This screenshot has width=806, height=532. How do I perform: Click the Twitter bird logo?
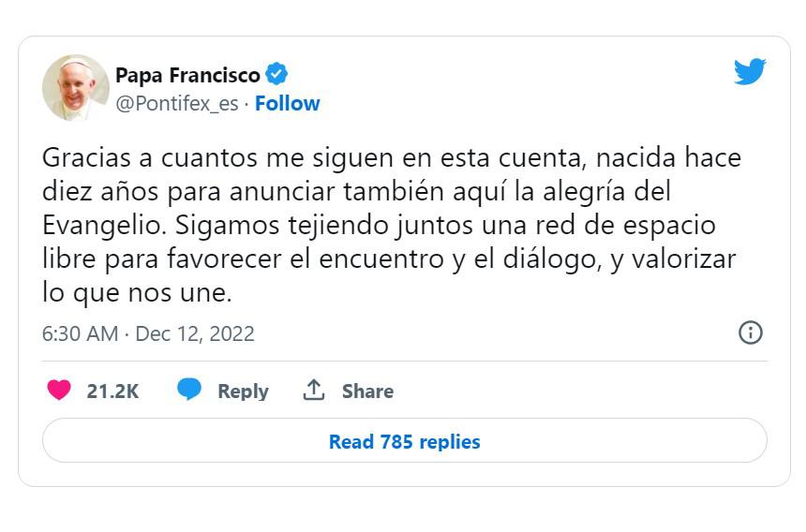750,72
